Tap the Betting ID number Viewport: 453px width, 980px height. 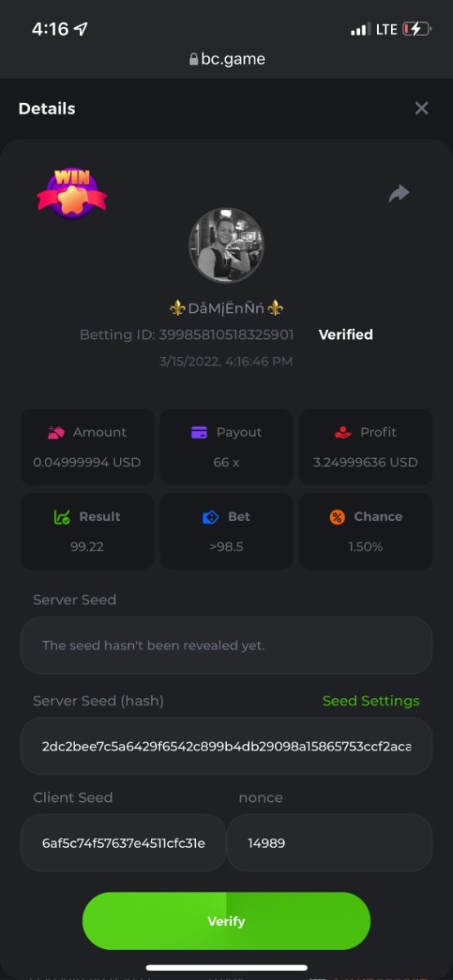pyautogui.click(x=227, y=335)
